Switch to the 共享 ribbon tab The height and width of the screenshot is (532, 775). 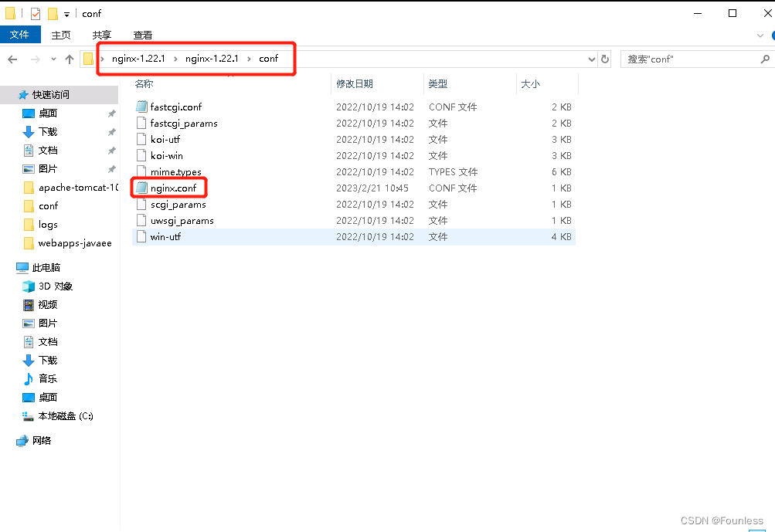point(102,35)
